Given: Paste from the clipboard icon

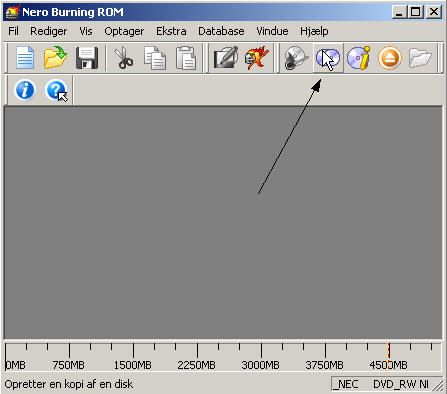Looking at the screenshot, I should [x=186, y=58].
